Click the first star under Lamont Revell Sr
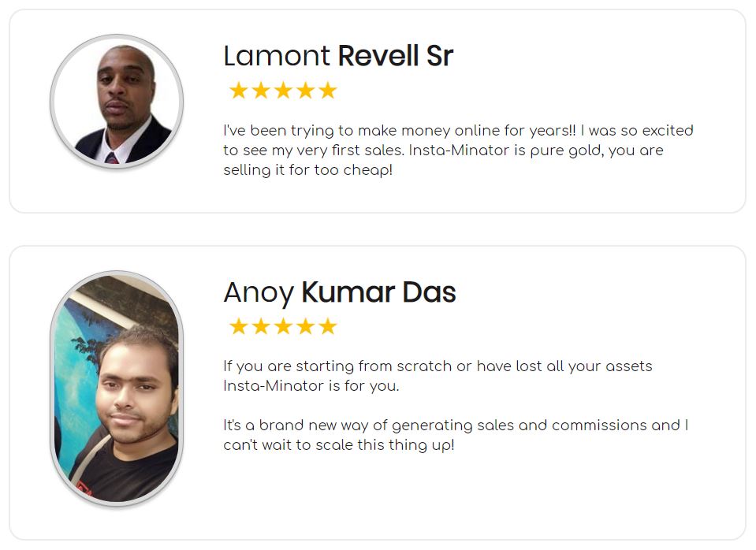Screen dimensions: 756x550 238,90
